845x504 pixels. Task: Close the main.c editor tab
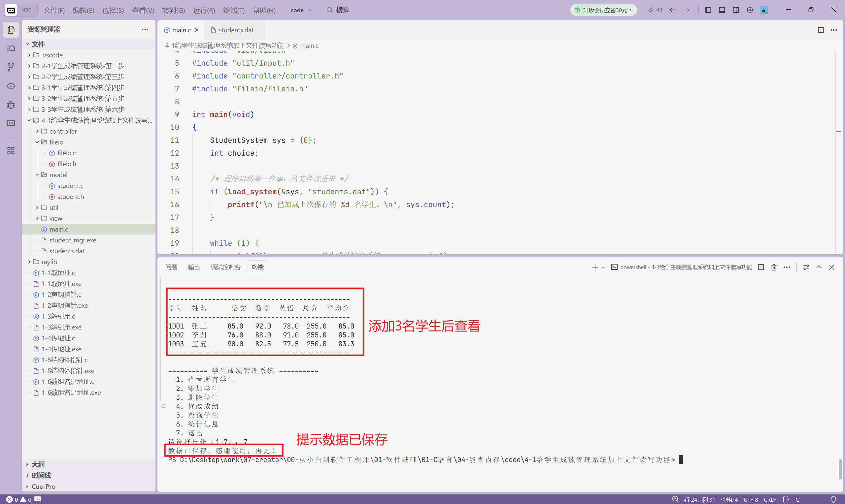197,30
